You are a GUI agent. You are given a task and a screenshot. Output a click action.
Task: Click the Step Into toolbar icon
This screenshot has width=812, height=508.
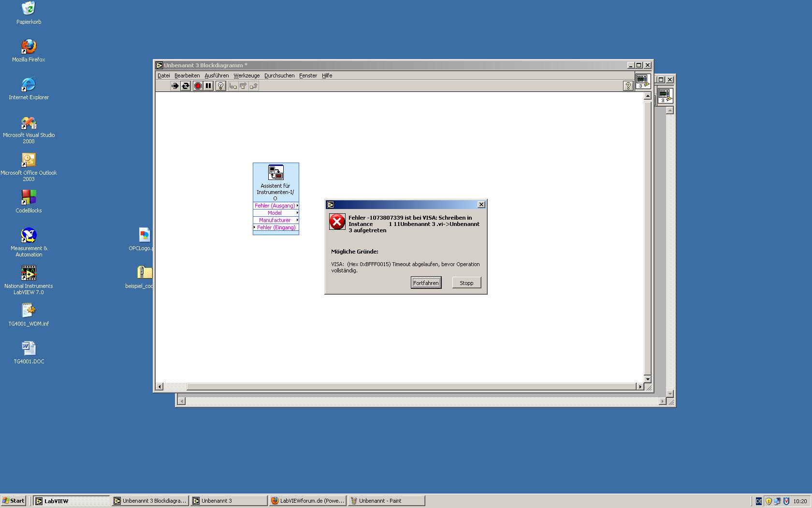[233, 86]
